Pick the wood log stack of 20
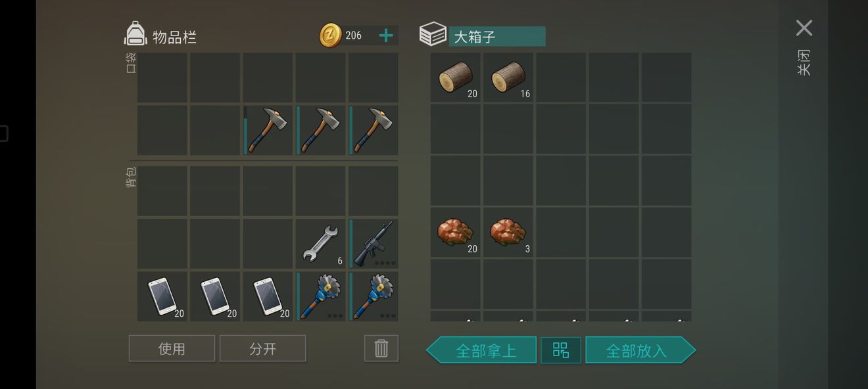Viewport: 868px width, 389px height. [456, 78]
